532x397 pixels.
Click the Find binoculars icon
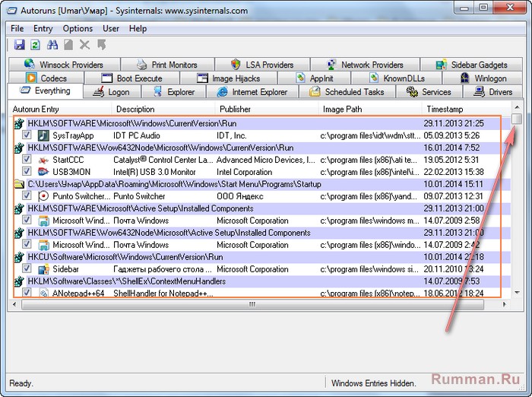coord(52,45)
